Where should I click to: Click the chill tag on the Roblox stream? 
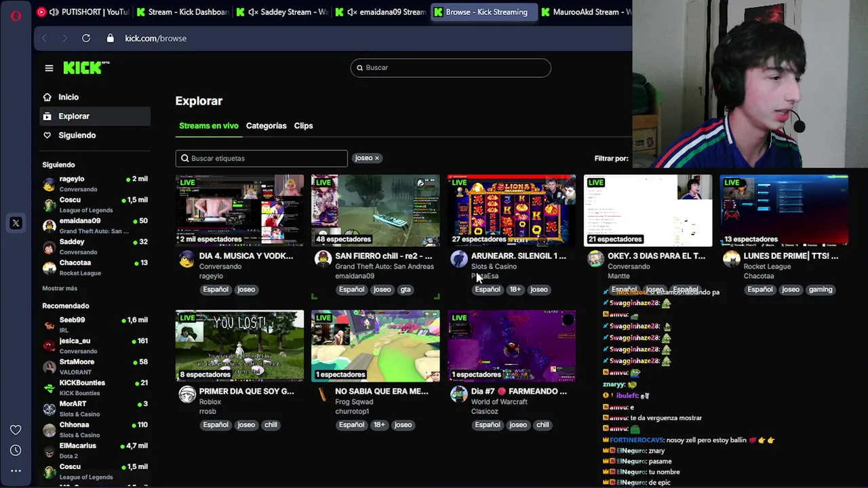click(x=271, y=425)
